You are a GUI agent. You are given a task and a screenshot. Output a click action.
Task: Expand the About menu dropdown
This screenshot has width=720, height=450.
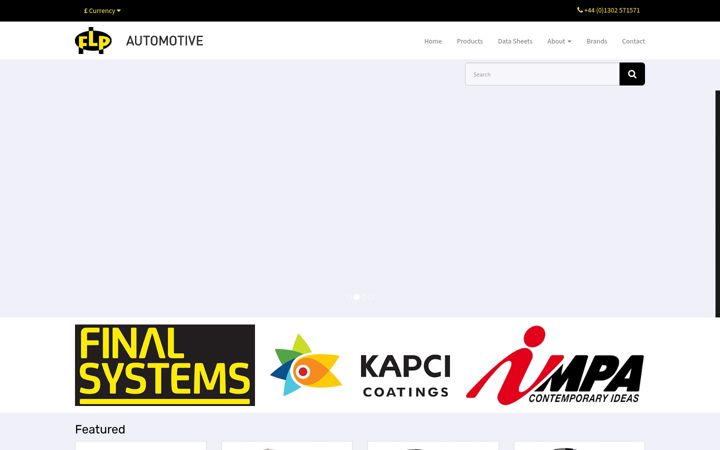click(x=559, y=41)
